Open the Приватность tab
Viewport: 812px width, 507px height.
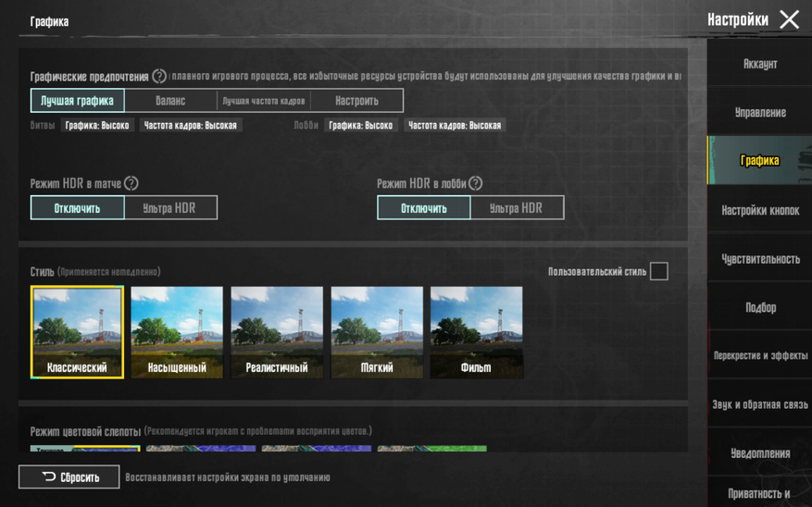pos(760,492)
